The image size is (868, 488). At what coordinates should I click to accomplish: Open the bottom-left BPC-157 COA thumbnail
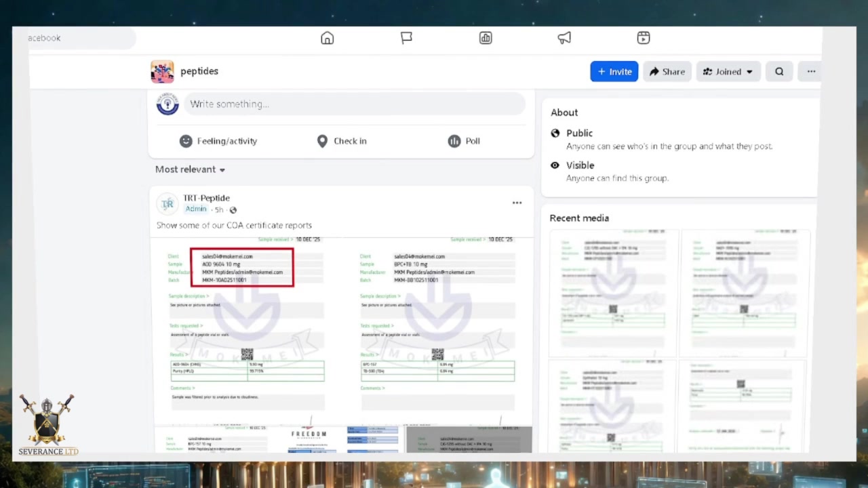[216, 439]
